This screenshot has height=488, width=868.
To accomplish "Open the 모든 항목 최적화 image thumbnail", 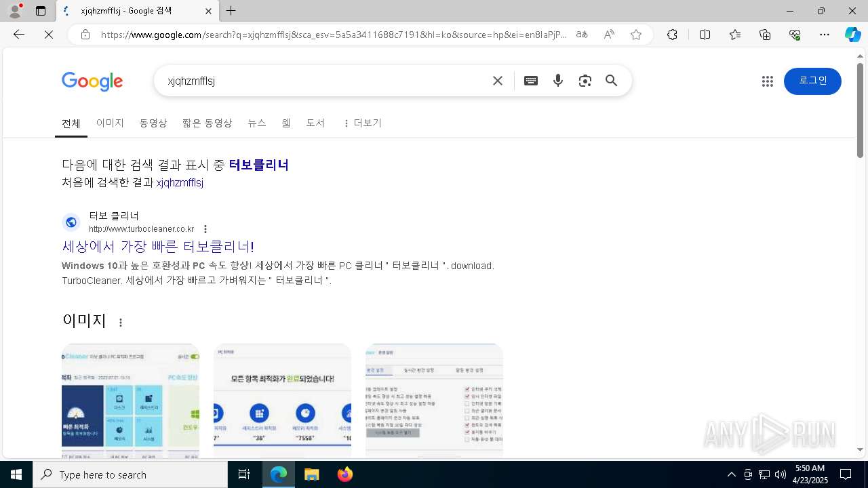I will coord(282,401).
